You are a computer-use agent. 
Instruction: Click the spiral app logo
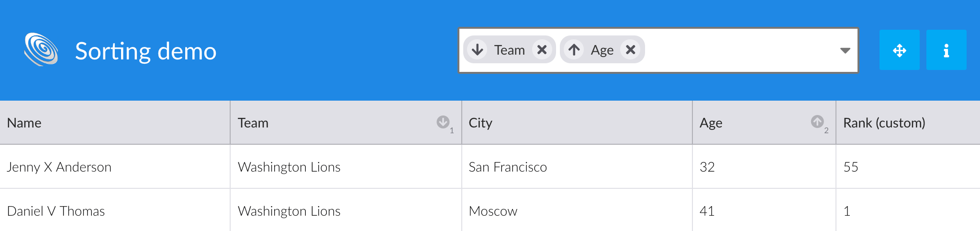(x=41, y=49)
